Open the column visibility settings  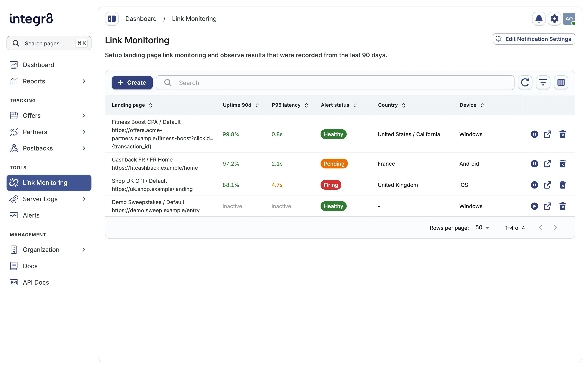pyautogui.click(x=561, y=83)
